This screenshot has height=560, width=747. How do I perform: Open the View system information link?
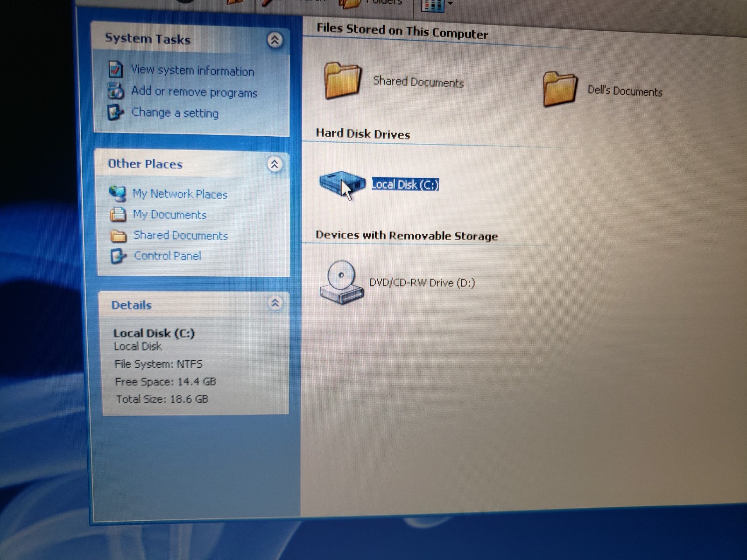point(193,70)
